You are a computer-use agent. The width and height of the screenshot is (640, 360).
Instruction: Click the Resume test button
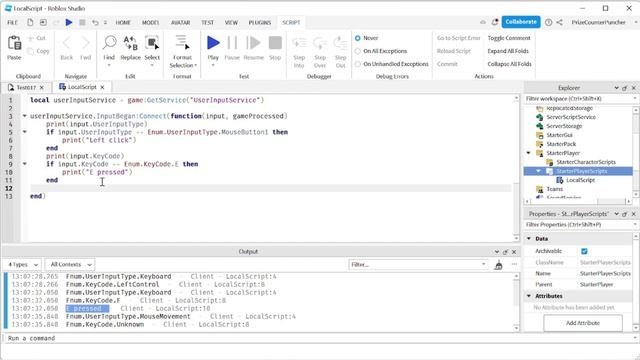(253, 42)
